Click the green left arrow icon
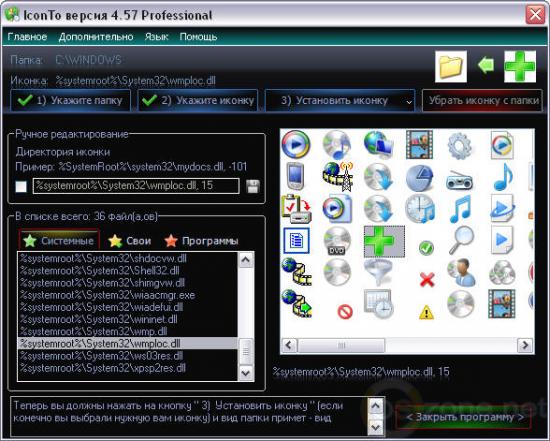The width and height of the screenshot is (550, 441). click(x=486, y=65)
